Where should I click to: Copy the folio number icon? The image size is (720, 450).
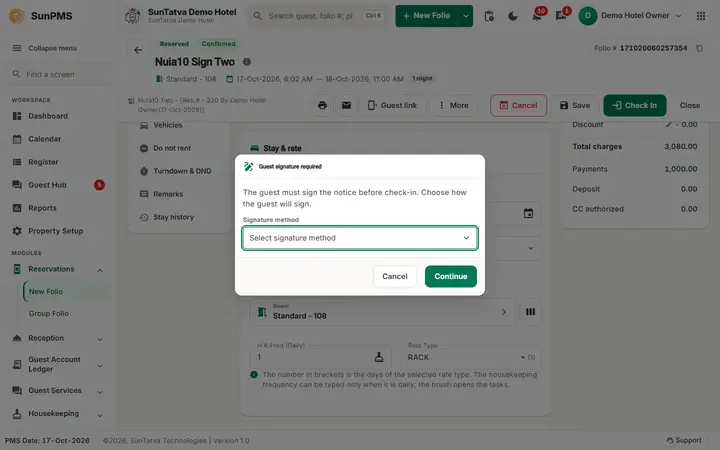coord(699,48)
